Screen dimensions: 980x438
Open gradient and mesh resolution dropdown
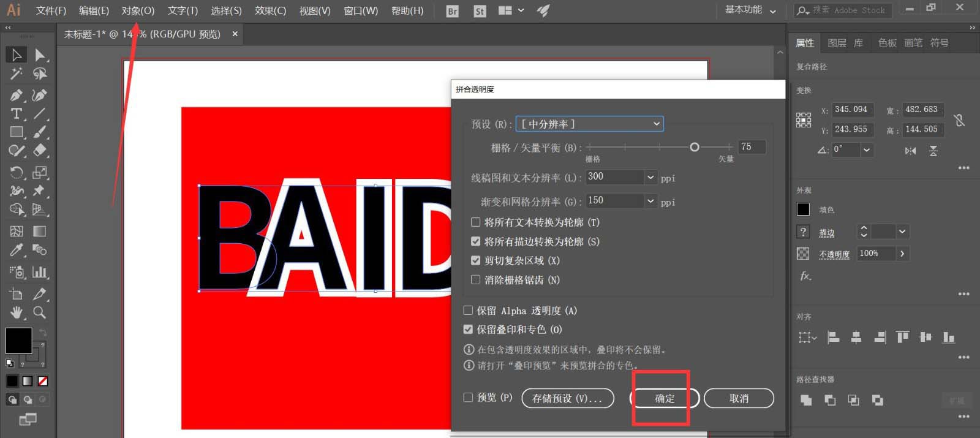coord(650,201)
